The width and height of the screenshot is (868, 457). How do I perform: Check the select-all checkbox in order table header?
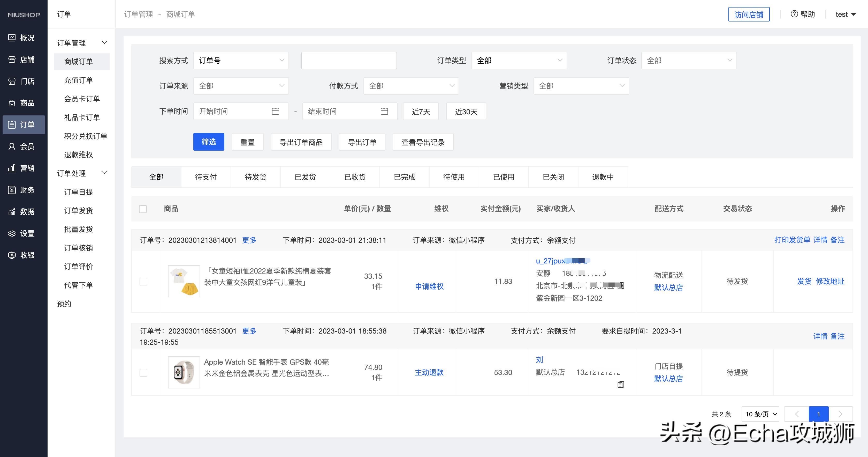point(143,209)
